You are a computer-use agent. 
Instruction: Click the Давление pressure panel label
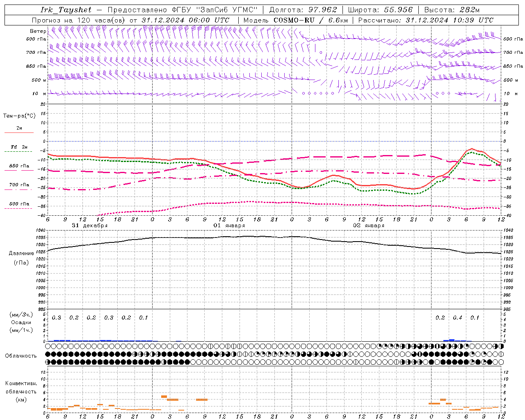tap(21, 253)
